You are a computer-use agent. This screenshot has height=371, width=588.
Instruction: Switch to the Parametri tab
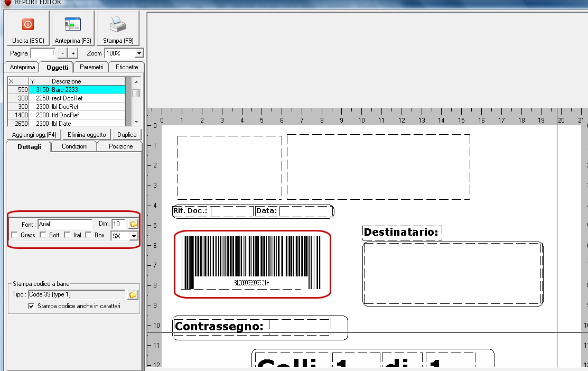pos(91,67)
